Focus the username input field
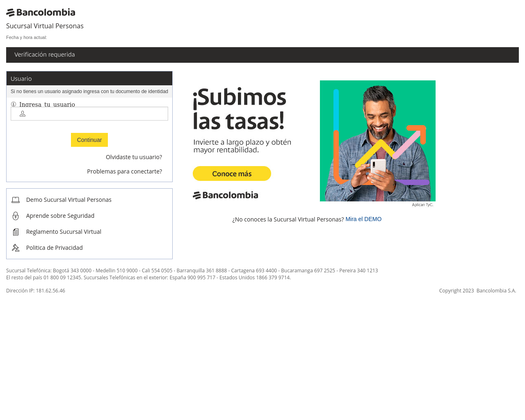The height and width of the screenshot is (420, 525). tap(89, 114)
